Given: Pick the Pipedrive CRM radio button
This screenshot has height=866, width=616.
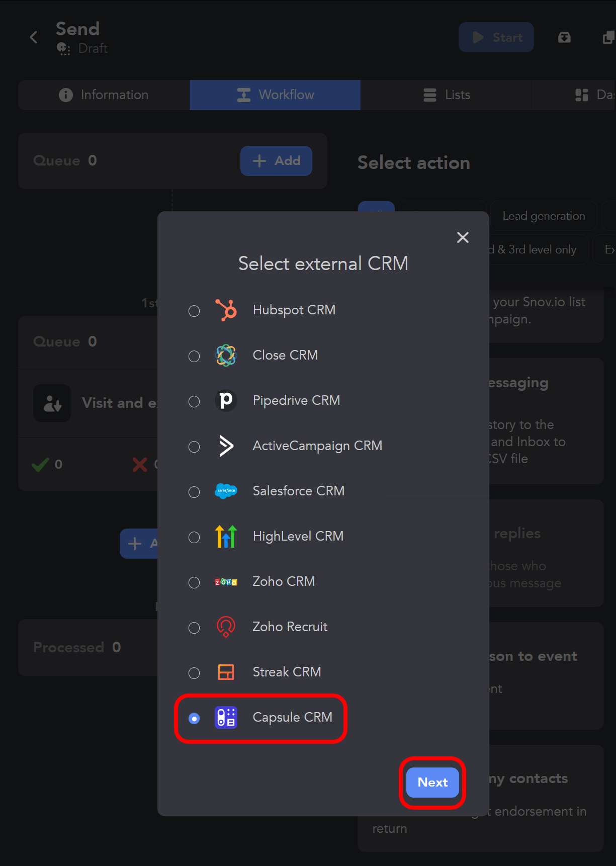Looking at the screenshot, I should [x=194, y=402].
